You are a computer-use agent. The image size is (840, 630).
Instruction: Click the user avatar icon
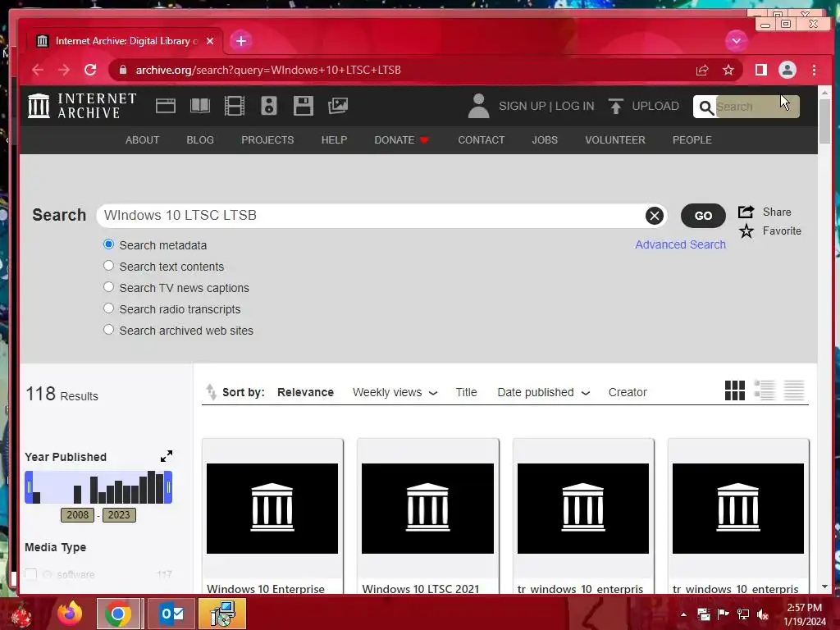478,106
